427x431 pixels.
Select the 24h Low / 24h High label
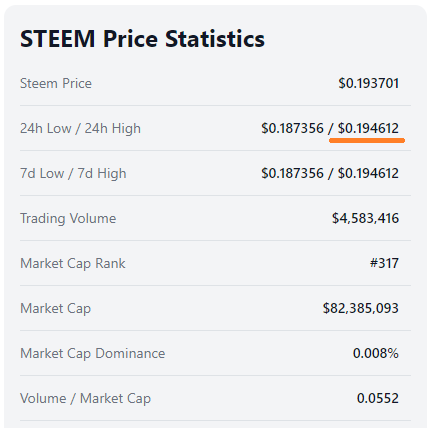pyautogui.click(x=80, y=129)
